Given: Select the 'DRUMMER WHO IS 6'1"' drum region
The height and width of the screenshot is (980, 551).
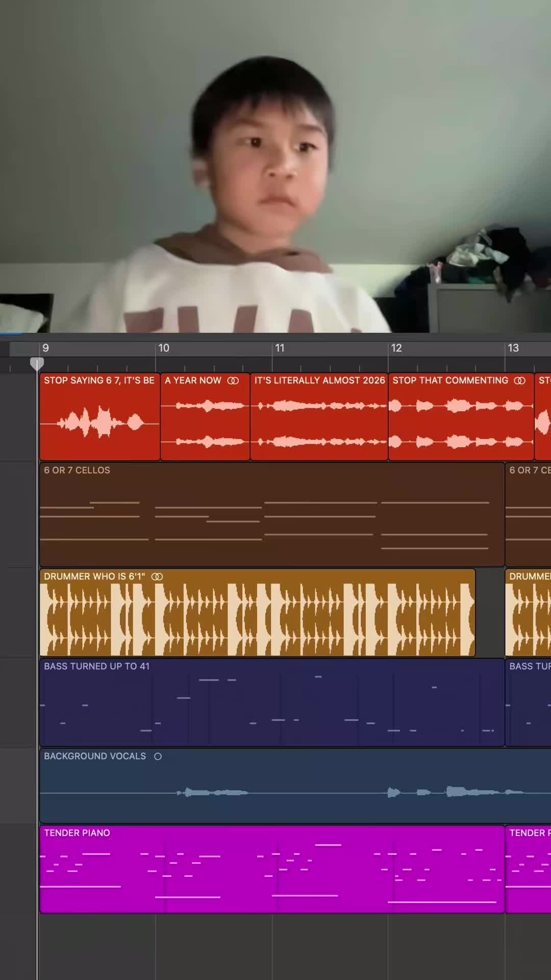Looking at the screenshot, I should 258,612.
